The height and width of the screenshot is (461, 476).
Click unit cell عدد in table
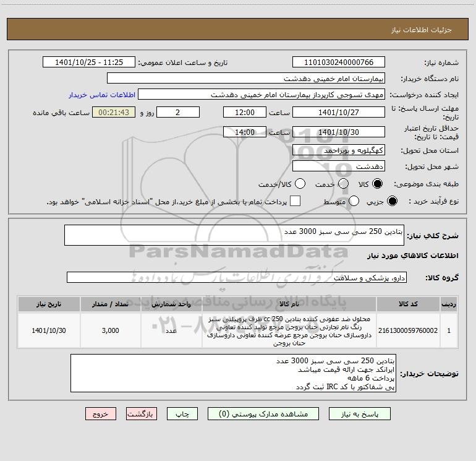[171, 330]
